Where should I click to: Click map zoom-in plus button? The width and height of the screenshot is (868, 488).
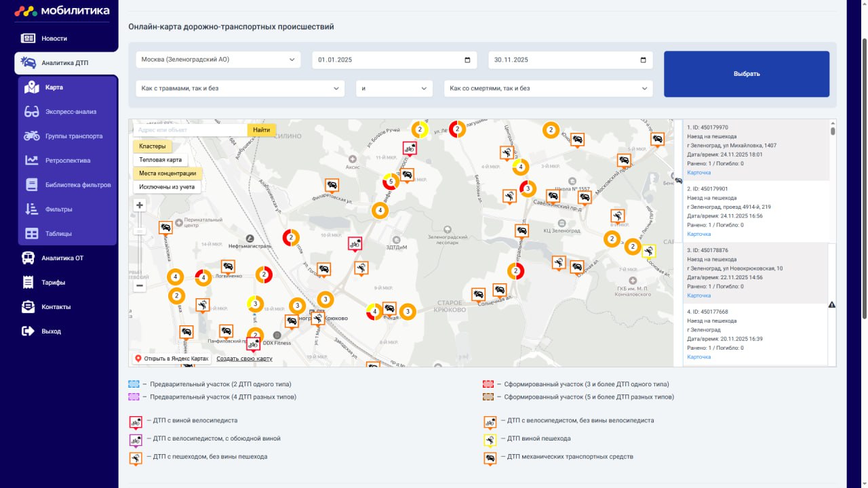coord(140,205)
